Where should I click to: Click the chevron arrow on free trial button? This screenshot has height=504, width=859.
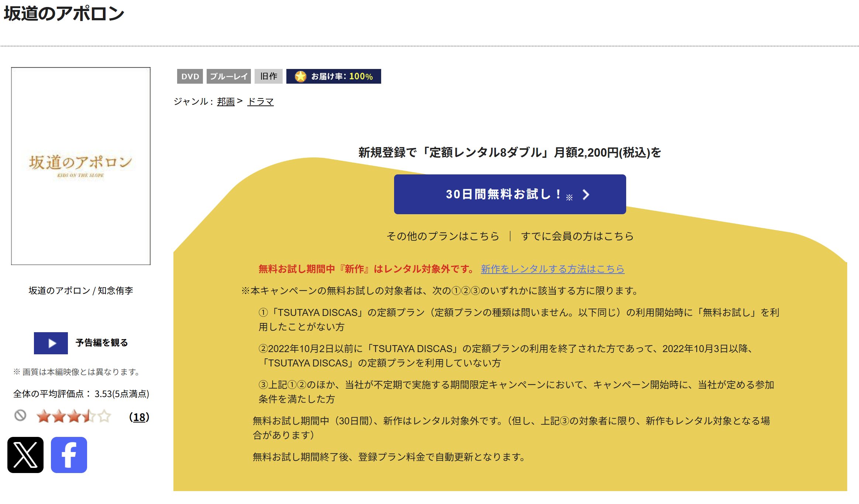point(586,195)
